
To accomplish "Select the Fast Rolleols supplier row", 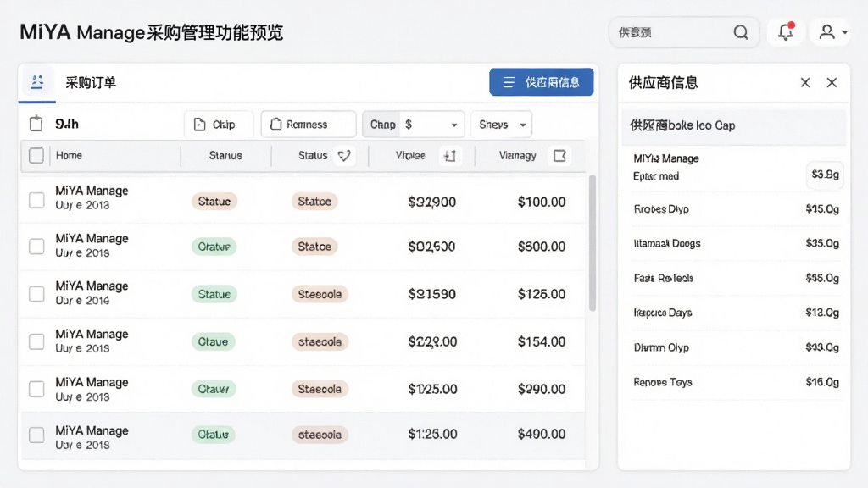I will (736, 278).
